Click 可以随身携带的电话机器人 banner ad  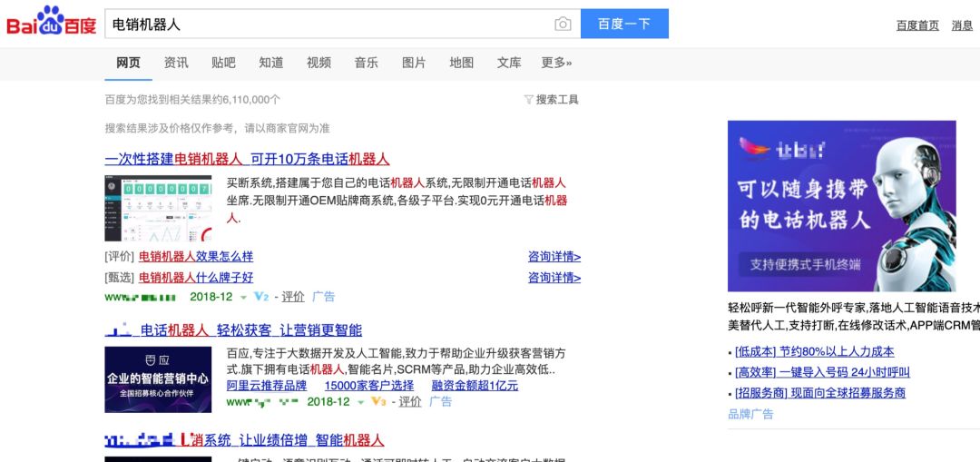pos(841,206)
